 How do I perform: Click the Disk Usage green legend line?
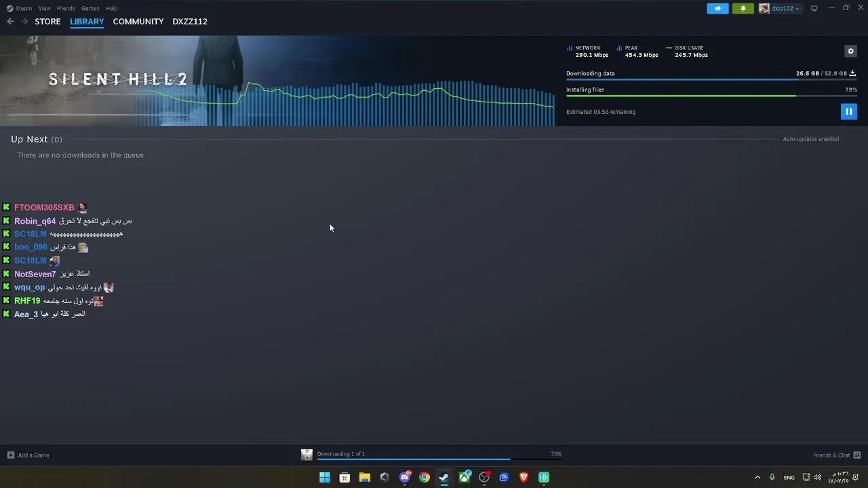(669, 48)
